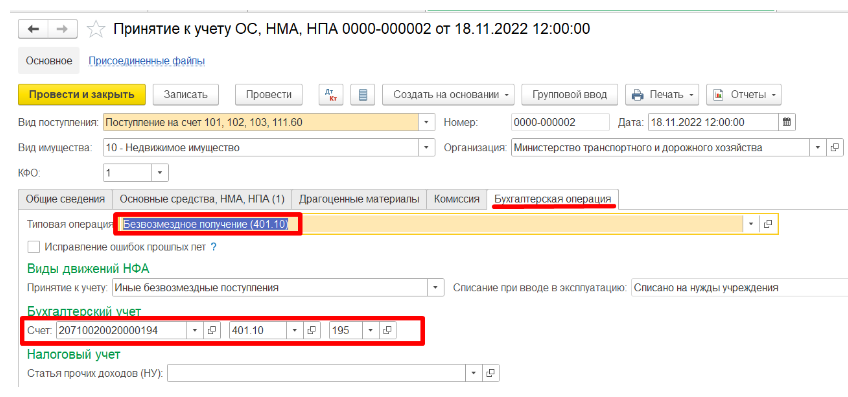Expand Вид имущества dropdown
The height and width of the screenshot is (397, 848).
pyautogui.click(x=427, y=147)
